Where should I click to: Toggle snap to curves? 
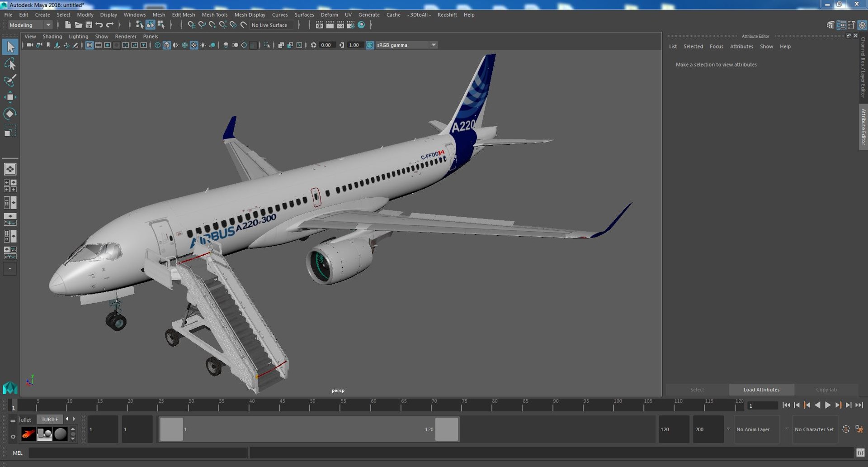[202, 25]
